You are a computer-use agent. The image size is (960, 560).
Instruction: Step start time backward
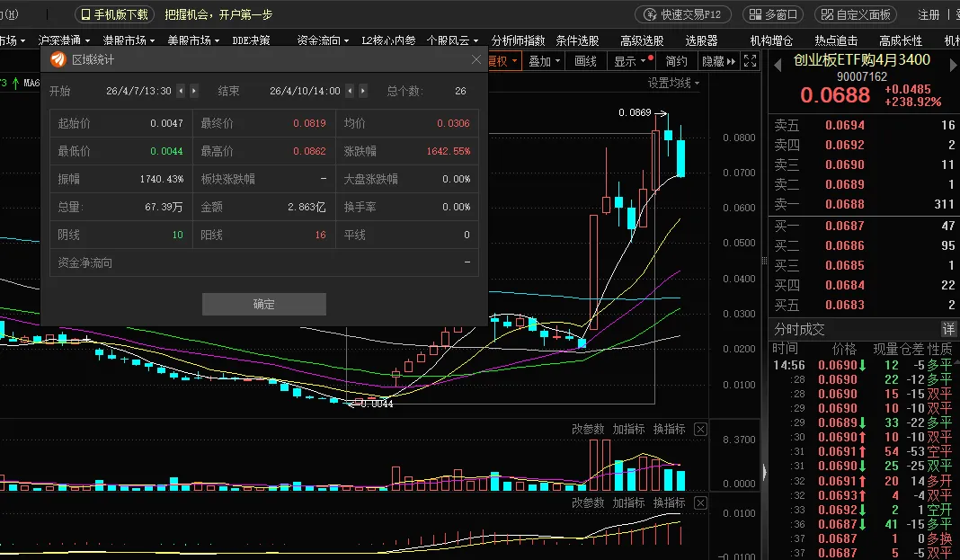(181, 91)
